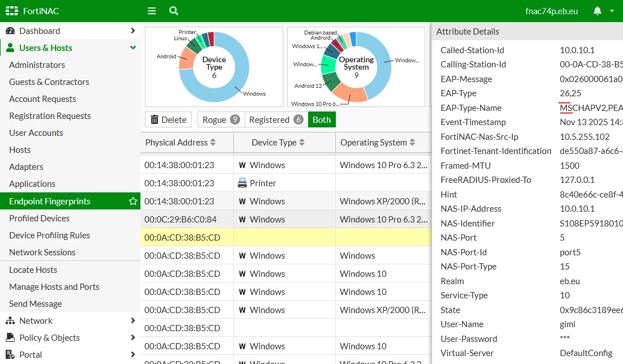Click the Dashboard gauge icon
The image size is (623, 364).
pyautogui.click(x=10, y=31)
